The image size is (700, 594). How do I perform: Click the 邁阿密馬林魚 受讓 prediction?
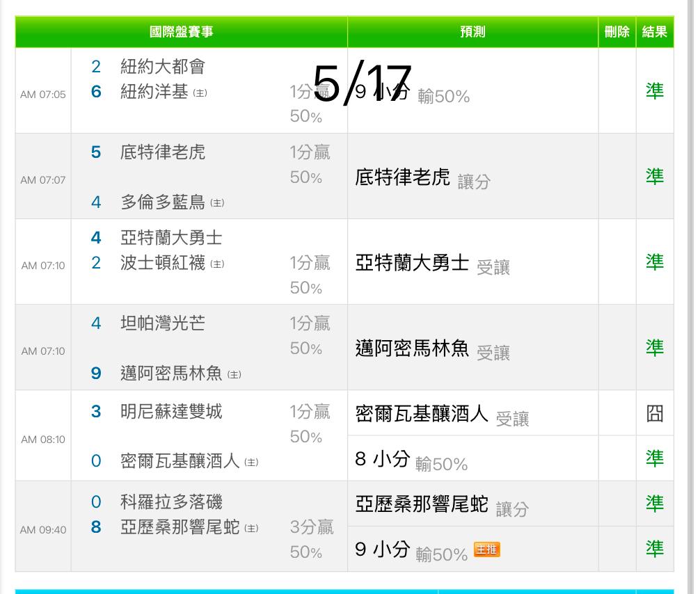pos(432,349)
